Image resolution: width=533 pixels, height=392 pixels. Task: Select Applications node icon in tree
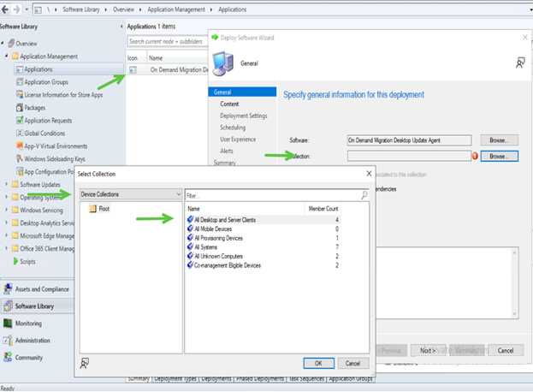point(20,69)
